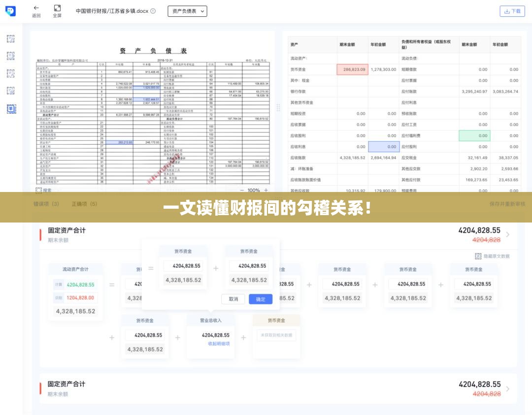The width and height of the screenshot is (532, 415).
Task: Click the 收起明细项 link under 营业总收入
Action: point(219,344)
